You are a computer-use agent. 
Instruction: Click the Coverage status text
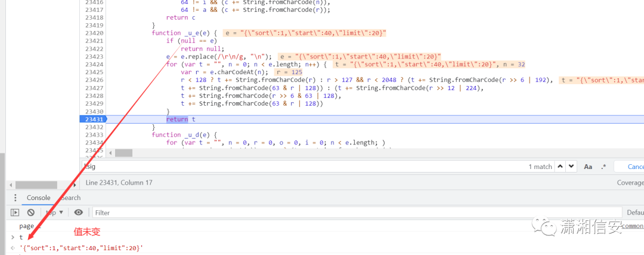click(630, 183)
